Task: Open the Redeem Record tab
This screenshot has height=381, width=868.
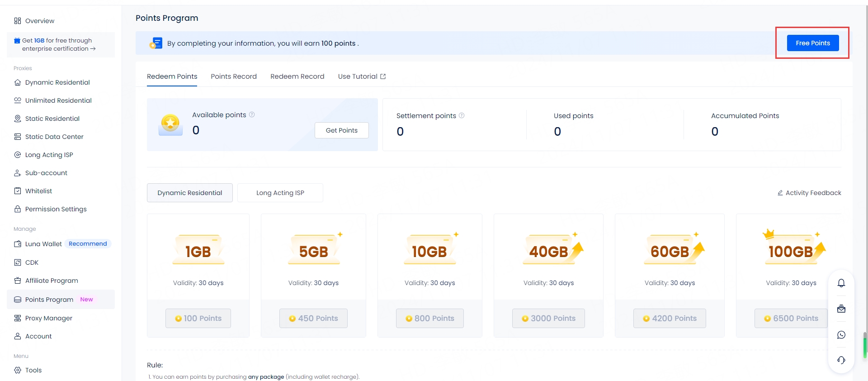Action: coord(297,76)
